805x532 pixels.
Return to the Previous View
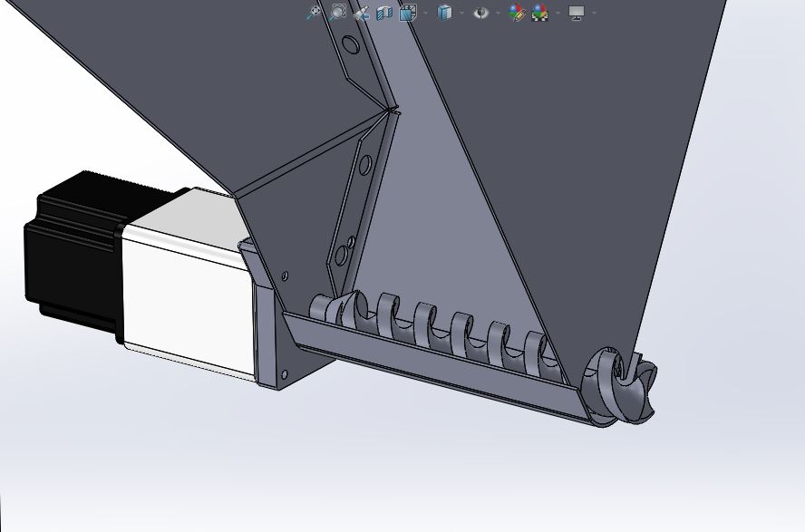361,13
